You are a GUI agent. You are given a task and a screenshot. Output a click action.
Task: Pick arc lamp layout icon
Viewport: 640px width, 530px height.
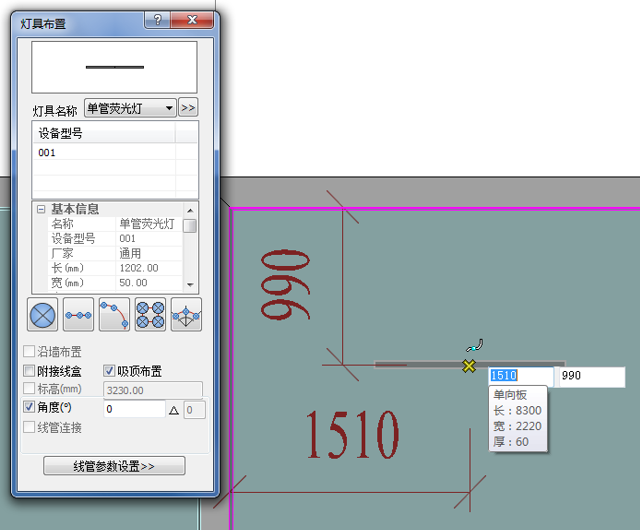click(114, 314)
